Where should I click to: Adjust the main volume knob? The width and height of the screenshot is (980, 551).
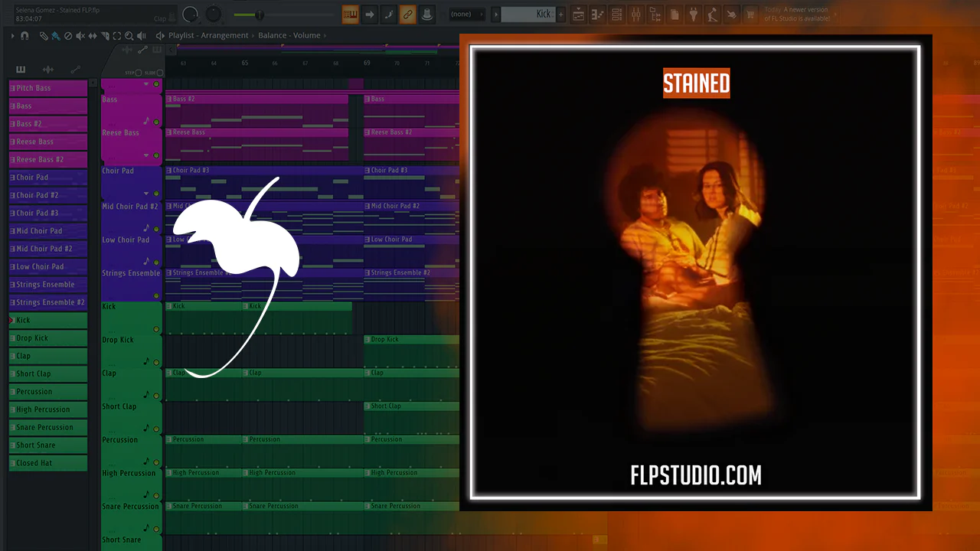191,15
